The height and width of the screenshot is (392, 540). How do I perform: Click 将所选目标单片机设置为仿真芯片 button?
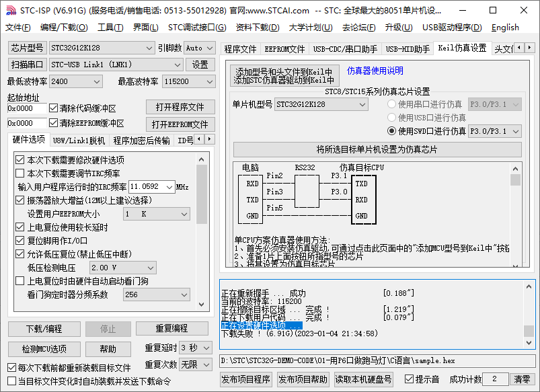[x=377, y=150]
